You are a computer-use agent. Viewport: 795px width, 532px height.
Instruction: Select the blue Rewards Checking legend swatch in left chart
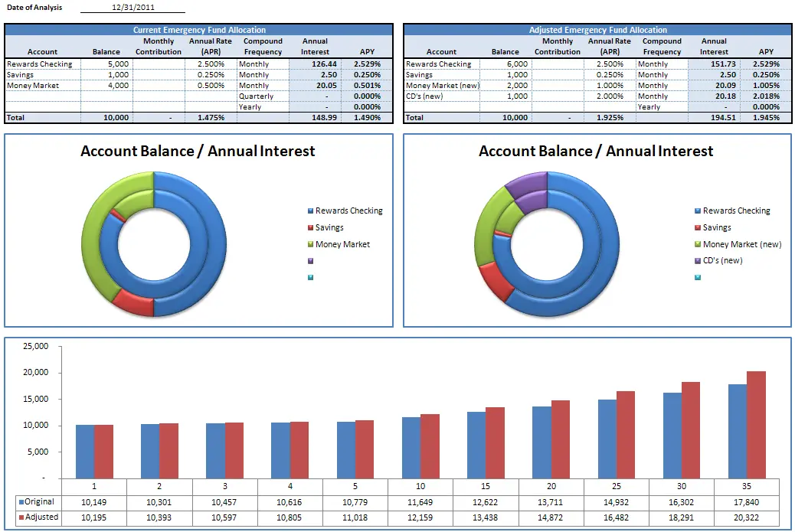coord(310,211)
